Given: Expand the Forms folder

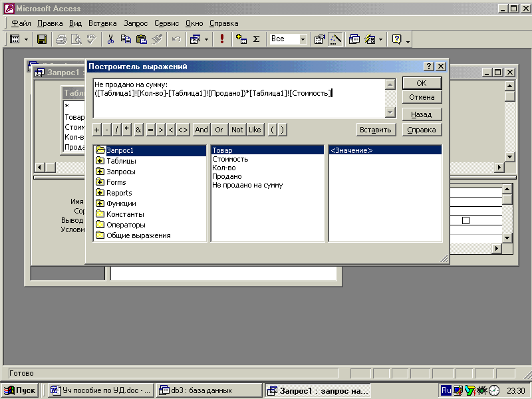Looking at the screenshot, I should tap(100, 182).
